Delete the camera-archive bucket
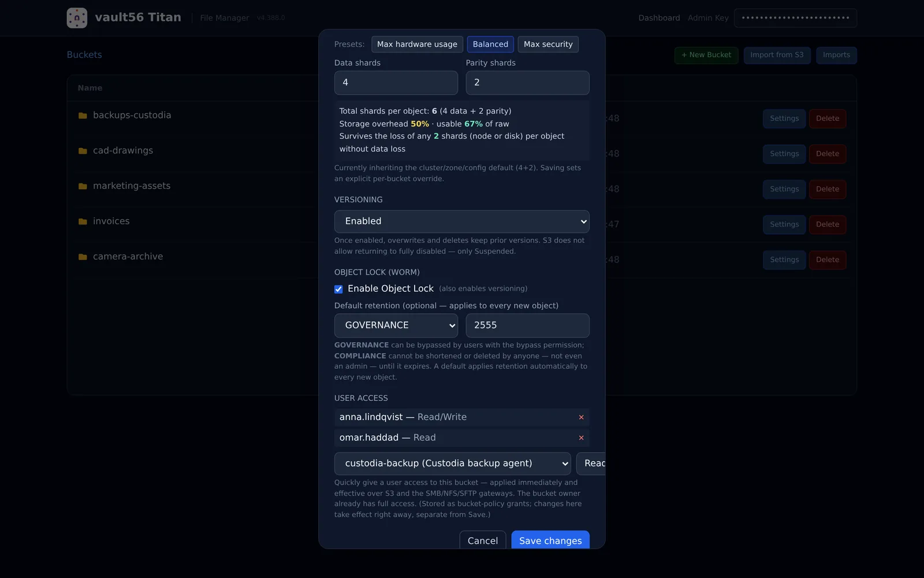Screen dimensions: 924x578 828,260
